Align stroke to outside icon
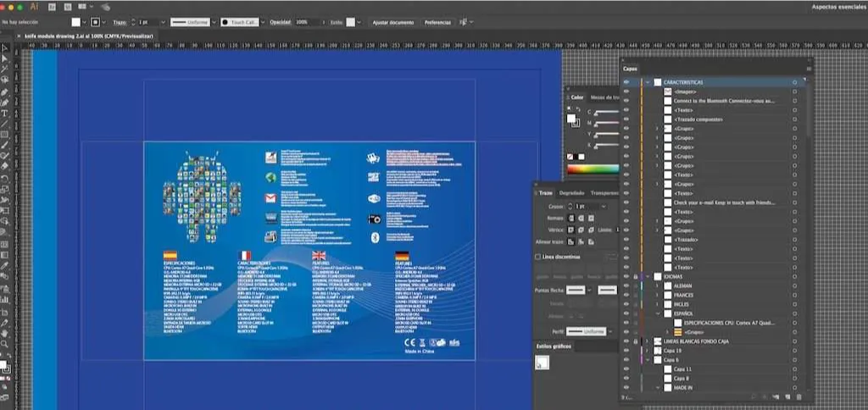868x410 pixels. pos(591,241)
